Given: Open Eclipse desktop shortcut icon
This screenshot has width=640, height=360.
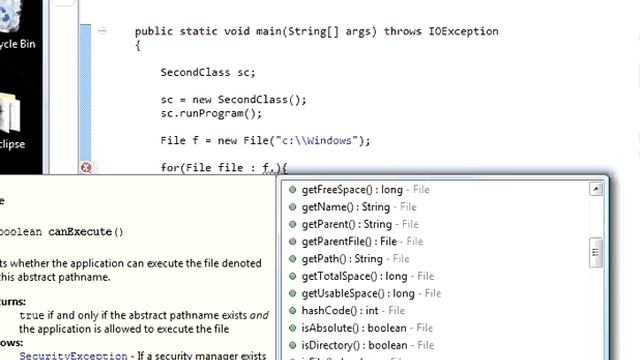Looking at the screenshot, I should [10, 114].
